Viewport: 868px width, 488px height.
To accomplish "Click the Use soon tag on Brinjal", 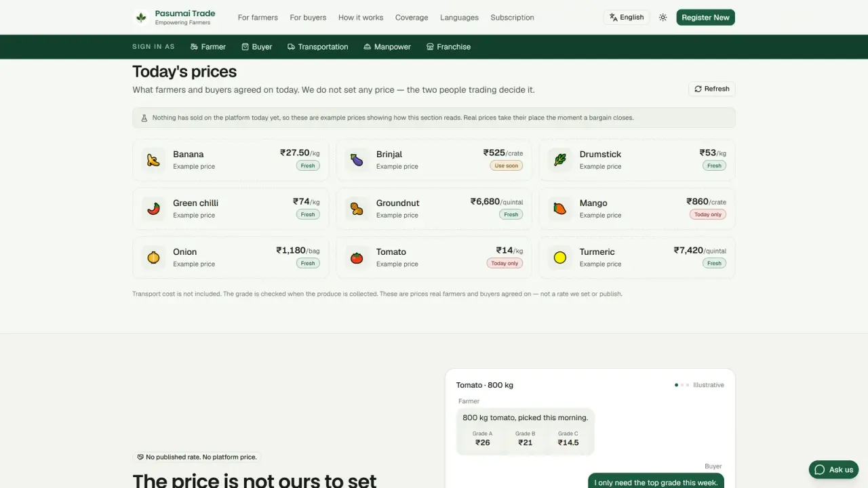I will tap(507, 165).
